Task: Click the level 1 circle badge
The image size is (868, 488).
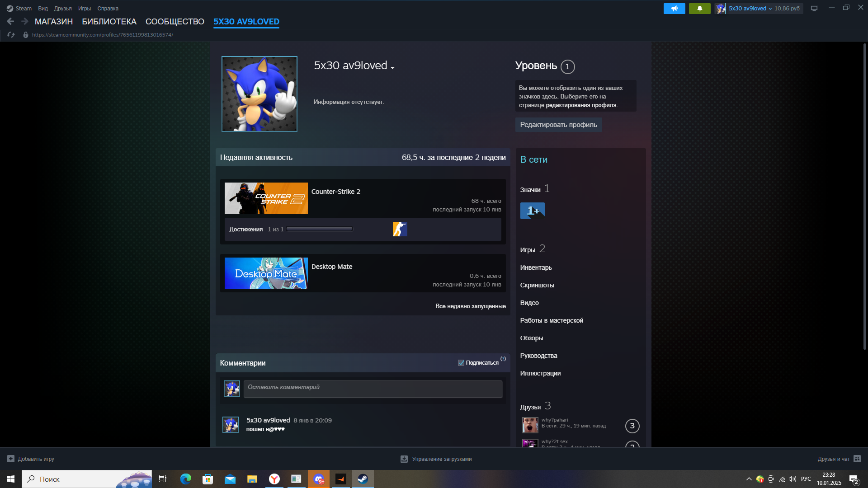Action: click(x=567, y=66)
